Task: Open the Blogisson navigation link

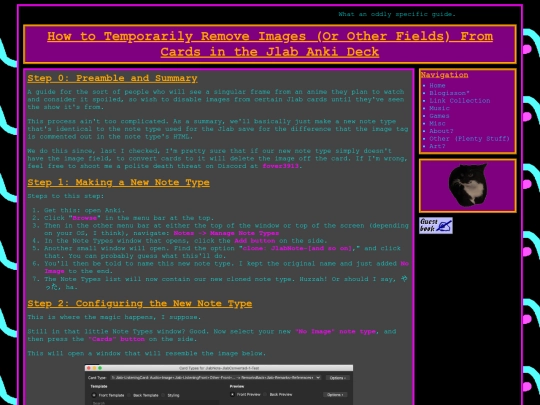Action: pyautogui.click(x=449, y=93)
